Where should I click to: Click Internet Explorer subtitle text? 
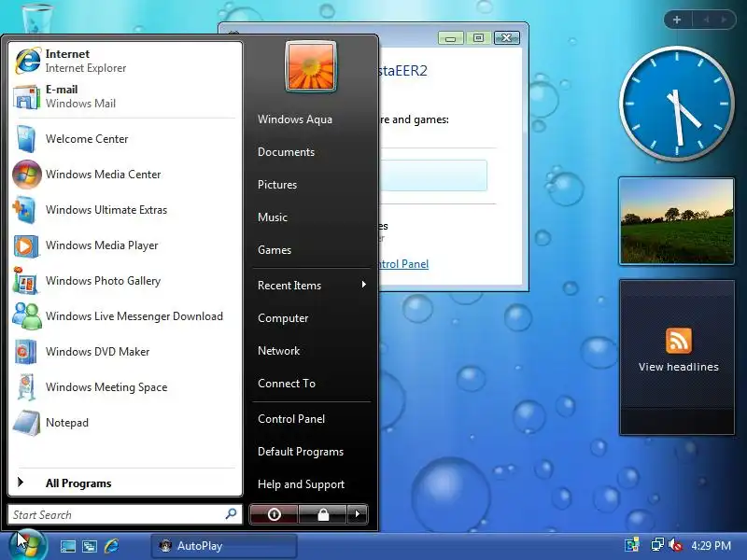[86, 68]
